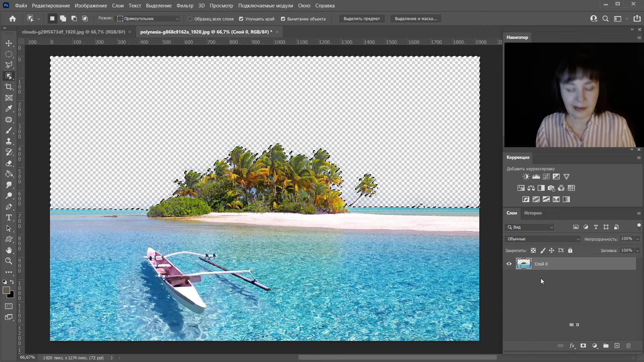Expand the Непрозрачность opacity arrow
The height and width of the screenshot is (362, 644).
[637, 239]
